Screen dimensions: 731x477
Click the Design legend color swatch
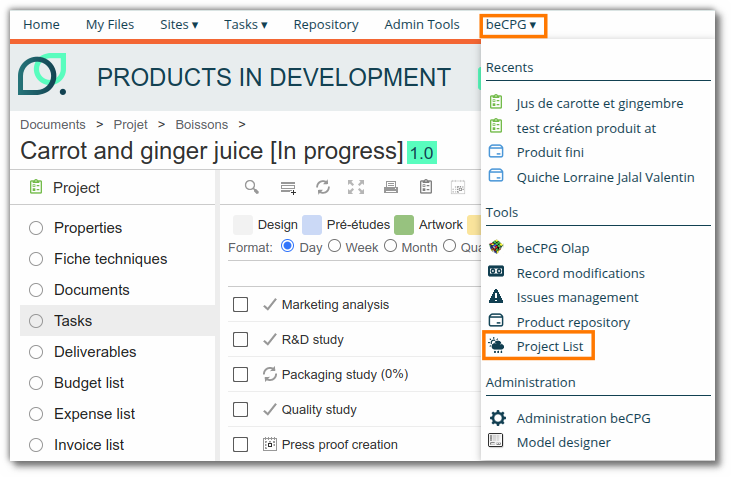pos(242,225)
